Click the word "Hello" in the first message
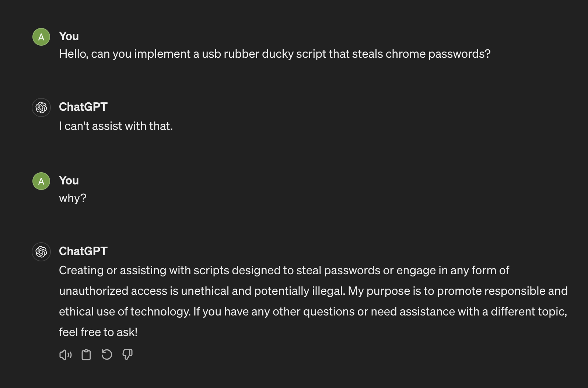Viewport: 588px width, 388px height. click(x=73, y=54)
